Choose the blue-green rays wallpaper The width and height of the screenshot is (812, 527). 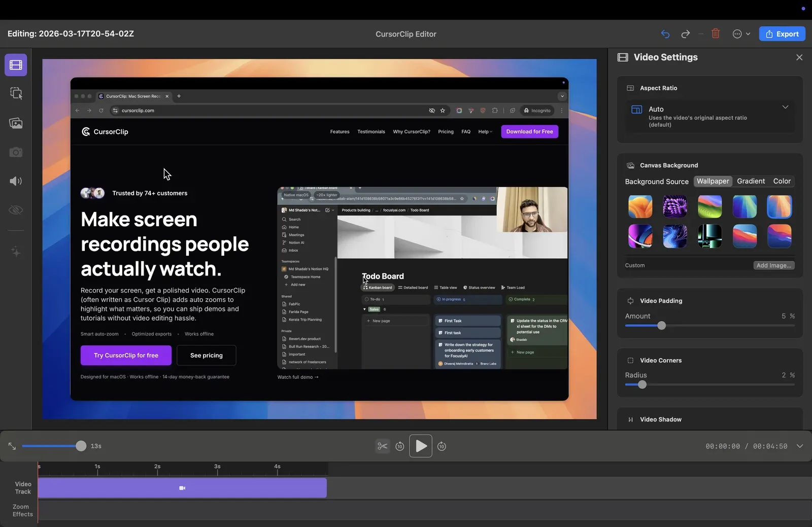[745, 206]
